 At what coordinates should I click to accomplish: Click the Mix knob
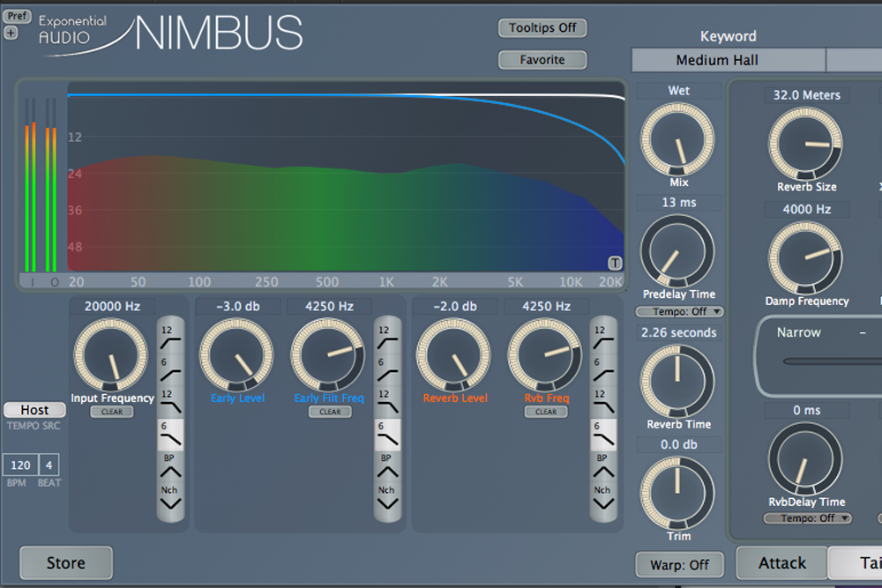677,139
